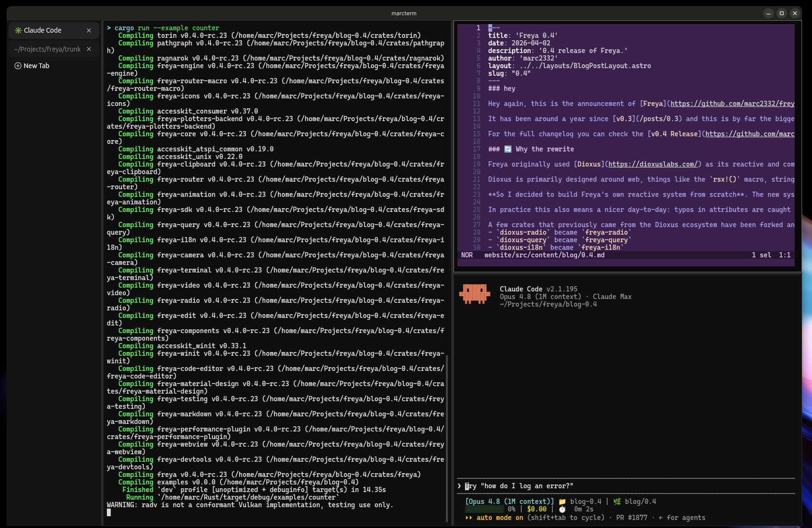This screenshot has width=812, height=528.
Task: Minimize the marcterm window
Action: click(x=768, y=13)
